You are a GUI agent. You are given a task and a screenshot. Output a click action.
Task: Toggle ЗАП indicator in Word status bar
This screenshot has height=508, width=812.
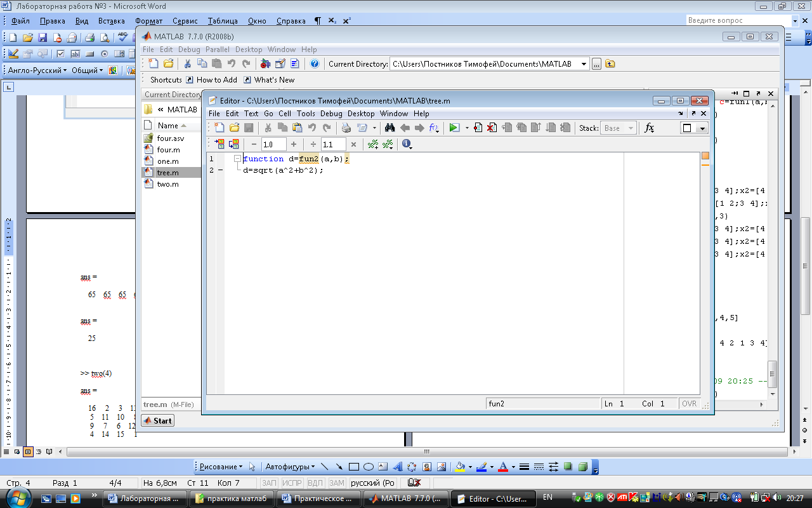tap(270, 483)
